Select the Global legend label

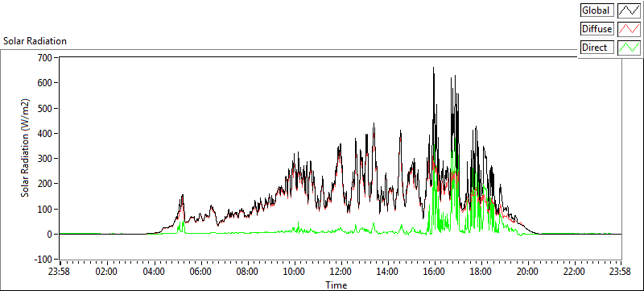coord(597,10)
